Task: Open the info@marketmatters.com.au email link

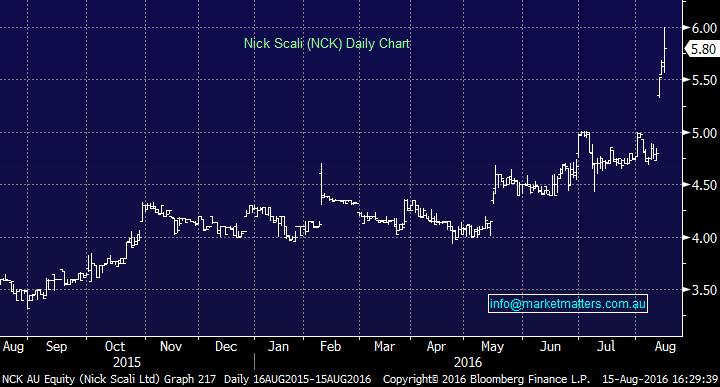Action: coord(568,303)
